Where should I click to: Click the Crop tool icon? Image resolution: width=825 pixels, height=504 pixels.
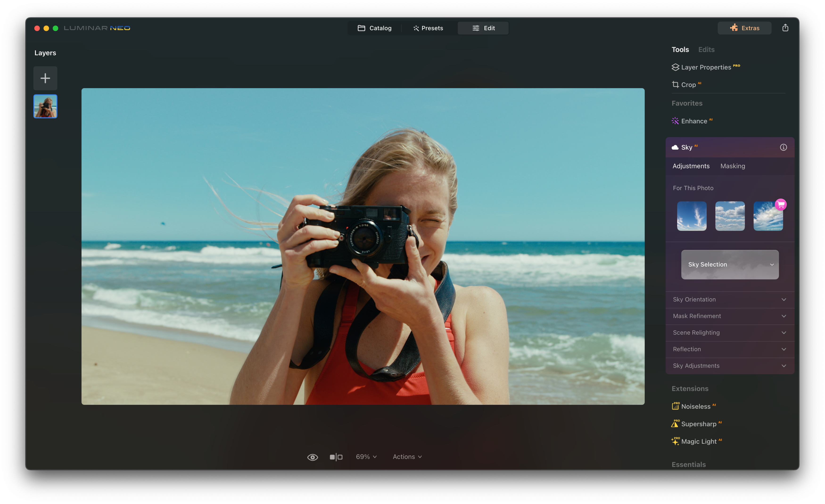tap(675, 85)
